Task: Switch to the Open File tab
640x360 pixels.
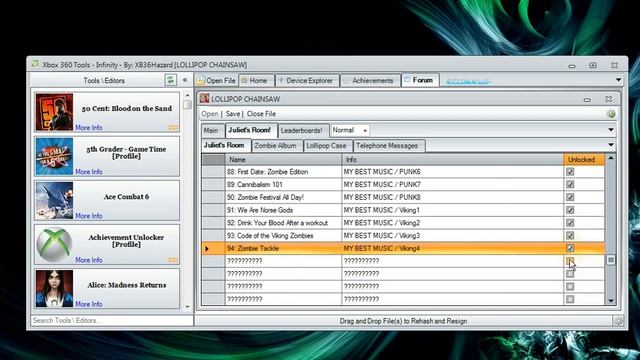Action: coord(216,80)
